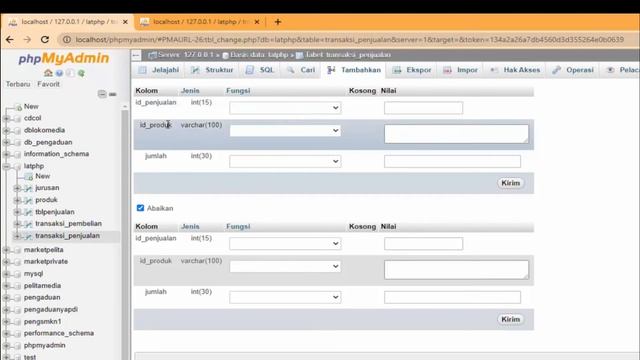Open Fungsi dropdown for second id_produk
This screenshot has height=360, width=640.
pyautogui.click(x=285, y=267)
